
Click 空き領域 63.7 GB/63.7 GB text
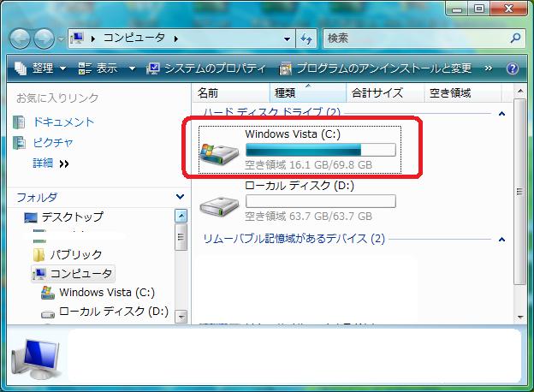[309, 217]
